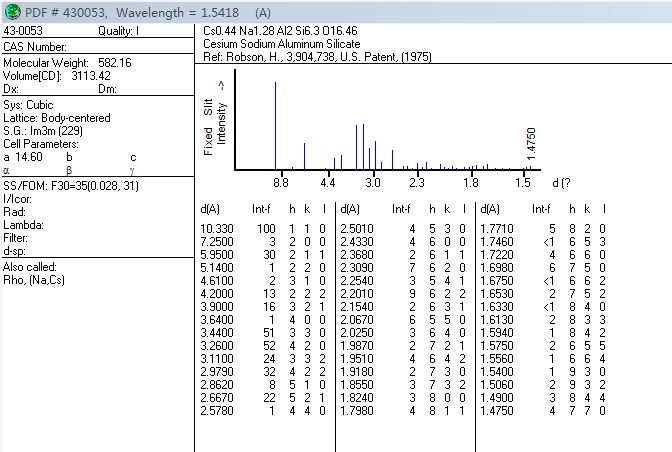Click the 1.4750 peak label in the plot

tap(531, 144)
